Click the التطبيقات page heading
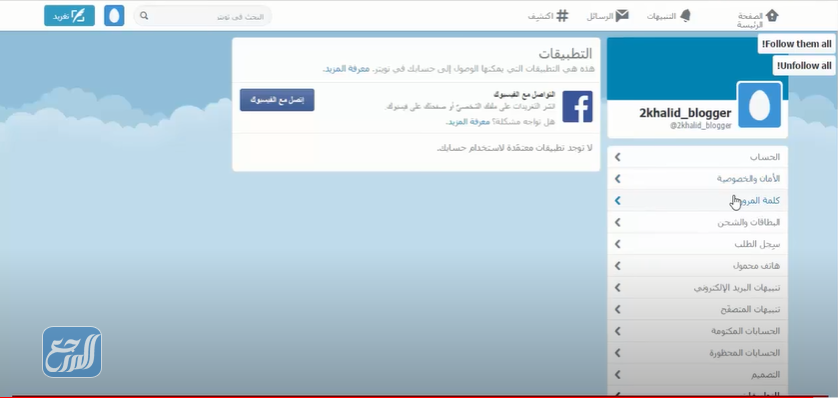838x398 pixels. (x=565, y=53)
